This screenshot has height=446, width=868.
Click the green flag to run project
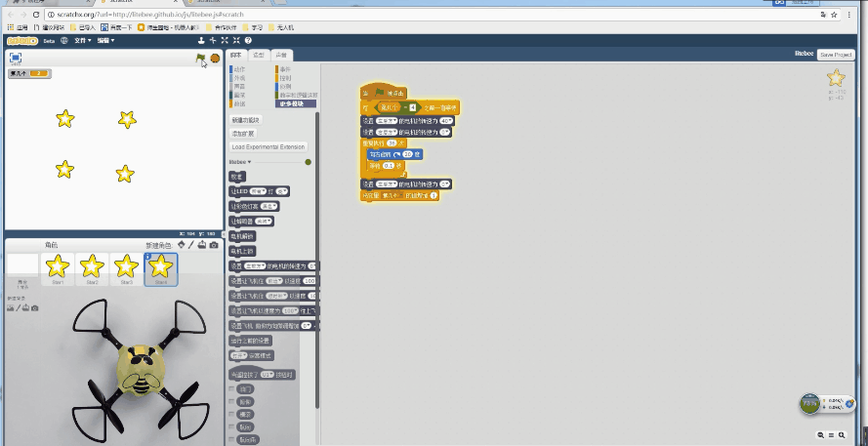(x=200, y=59)
